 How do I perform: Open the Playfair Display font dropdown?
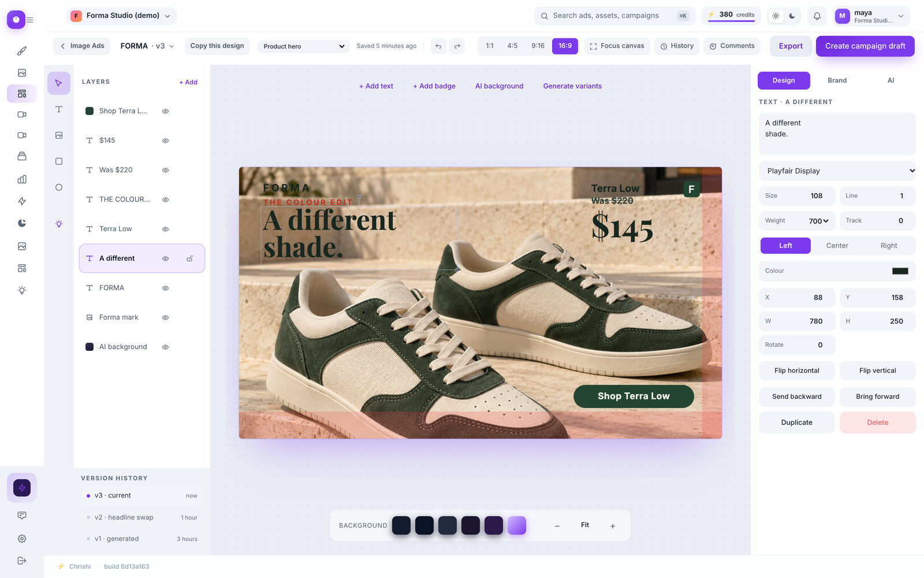tap(837, 171)
